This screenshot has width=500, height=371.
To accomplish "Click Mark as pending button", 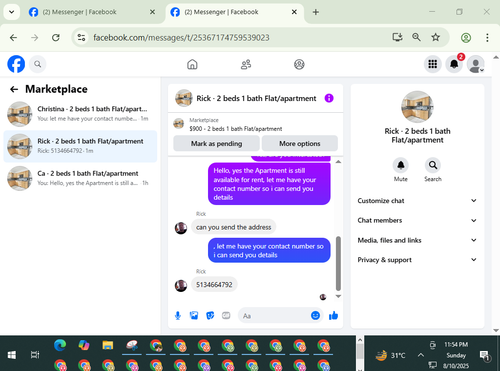I will click(x=216, y=143).
